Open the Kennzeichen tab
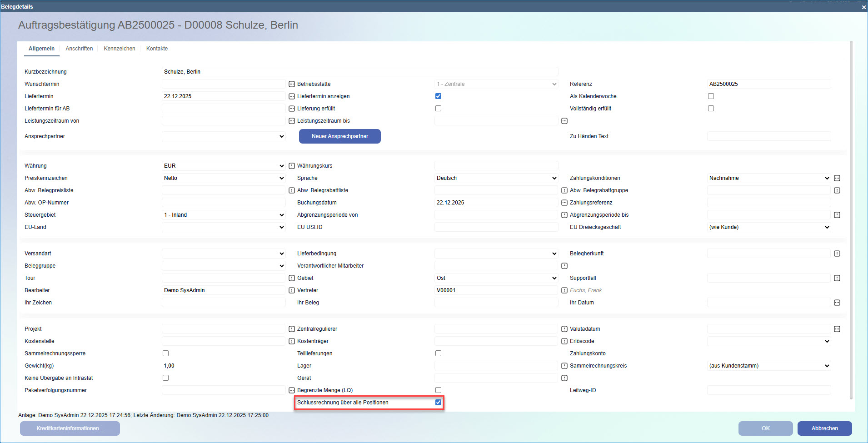The image size is (868, 443). 120,49
